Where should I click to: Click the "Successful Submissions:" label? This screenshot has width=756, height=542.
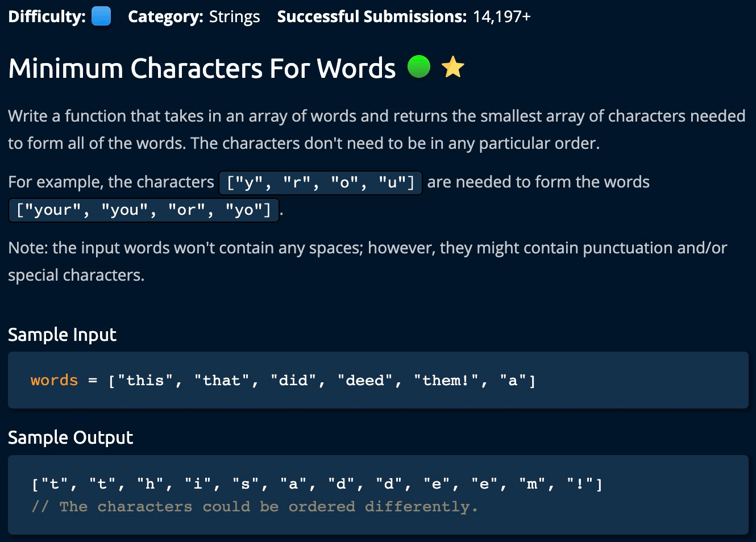[372, 16]
